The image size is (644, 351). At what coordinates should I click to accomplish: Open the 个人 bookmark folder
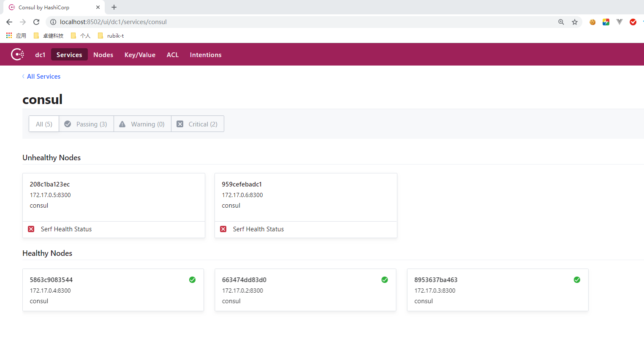(81, 36)
